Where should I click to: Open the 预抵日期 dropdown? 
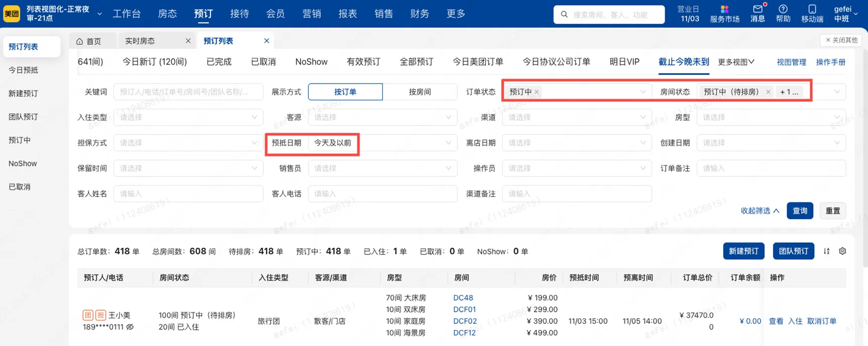pyautogui.click(x=382, y=143)
